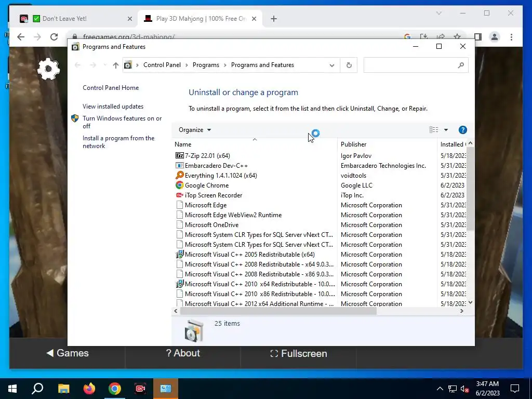Sort the list by Name column

tap(255, 144)
